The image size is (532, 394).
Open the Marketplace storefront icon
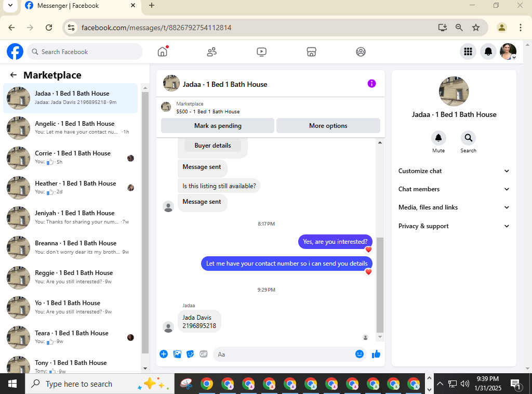[311, 51]
